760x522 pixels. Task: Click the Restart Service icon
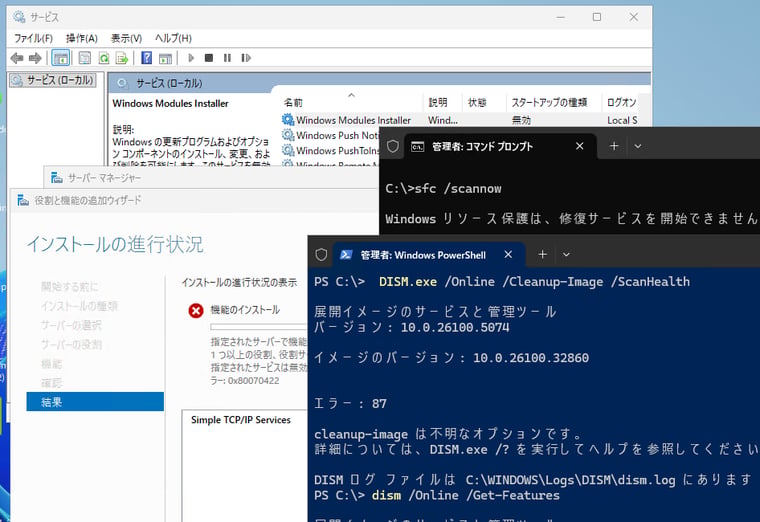246,58
